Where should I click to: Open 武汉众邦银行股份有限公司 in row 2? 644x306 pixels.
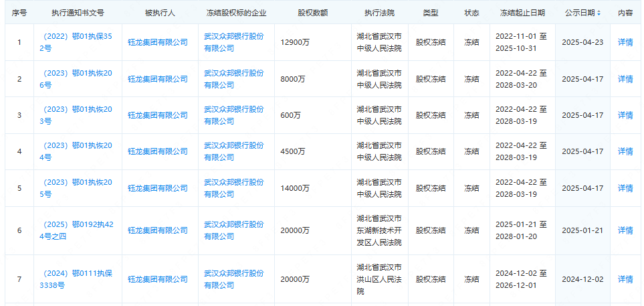(x=234, y=79)
